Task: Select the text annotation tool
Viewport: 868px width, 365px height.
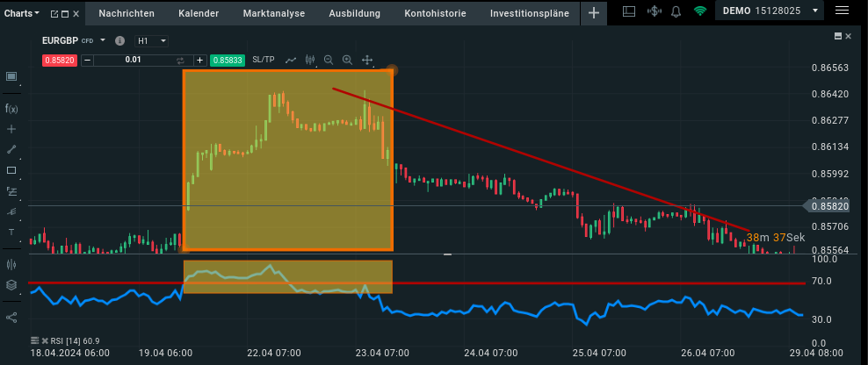Action: [11, 232]
